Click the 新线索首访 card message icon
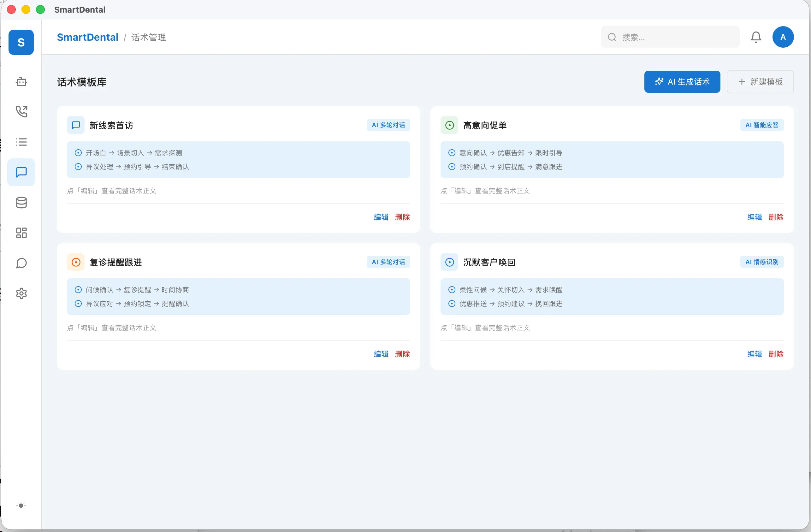Image resolution: width=811 pixels, height=532 pixels. coord(76,125)
